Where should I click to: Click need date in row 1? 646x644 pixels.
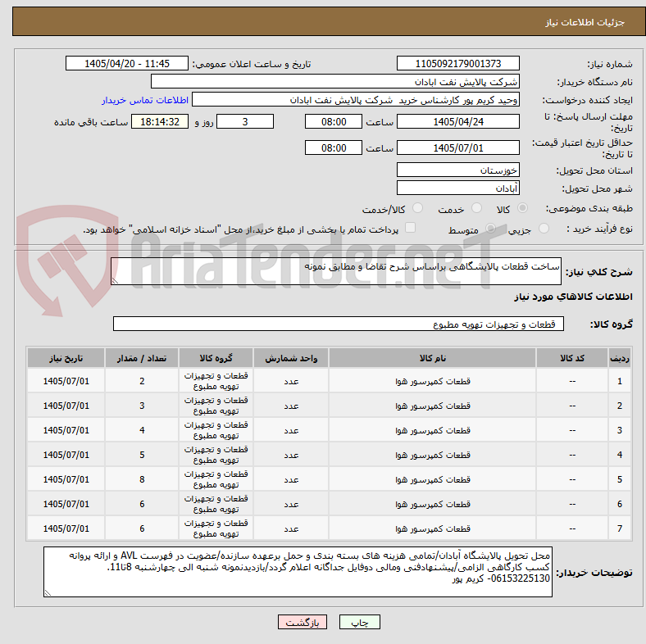point(66,381)
